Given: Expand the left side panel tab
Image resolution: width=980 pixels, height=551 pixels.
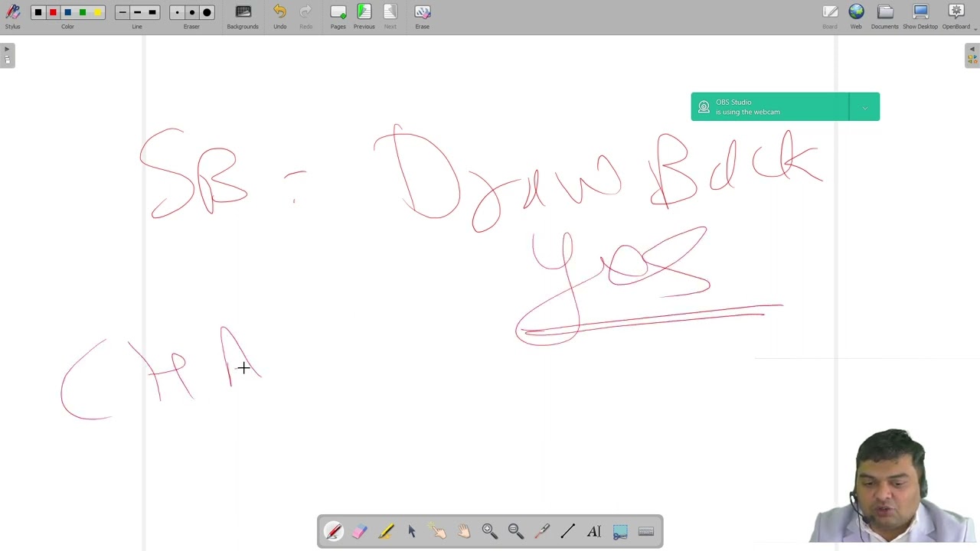Looking at the screenshot, I should point(7,56).
